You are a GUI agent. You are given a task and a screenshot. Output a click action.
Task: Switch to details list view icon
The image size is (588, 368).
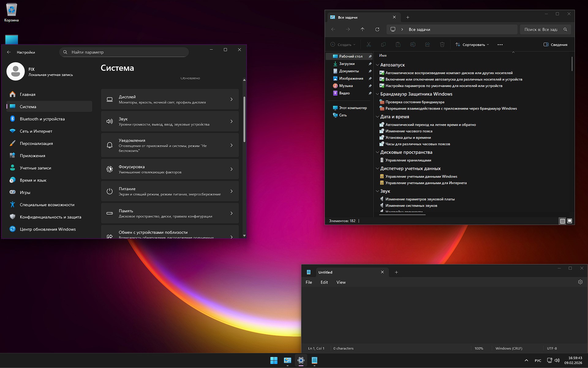[562, 221]
